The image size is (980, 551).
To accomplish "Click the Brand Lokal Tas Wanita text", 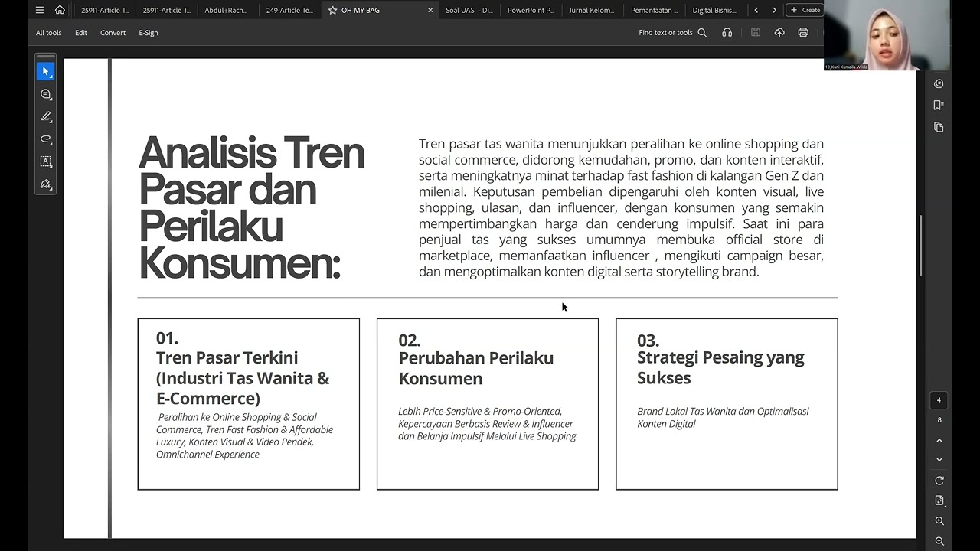I will pos(723,418).
